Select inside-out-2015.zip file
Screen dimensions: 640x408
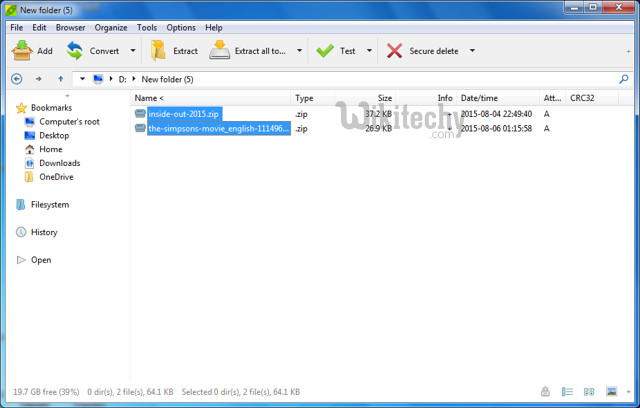184,114
